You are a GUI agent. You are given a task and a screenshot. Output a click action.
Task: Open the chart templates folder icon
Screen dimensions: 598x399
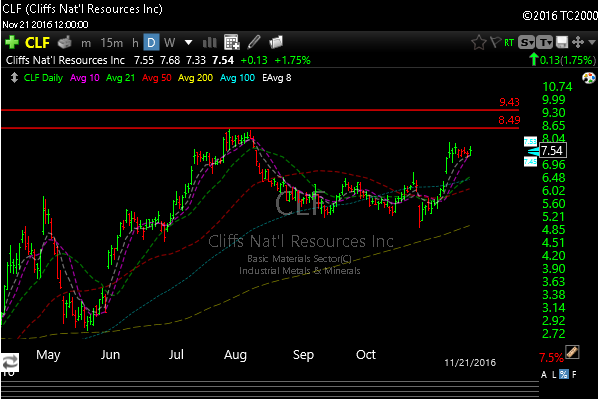[276, 42]
